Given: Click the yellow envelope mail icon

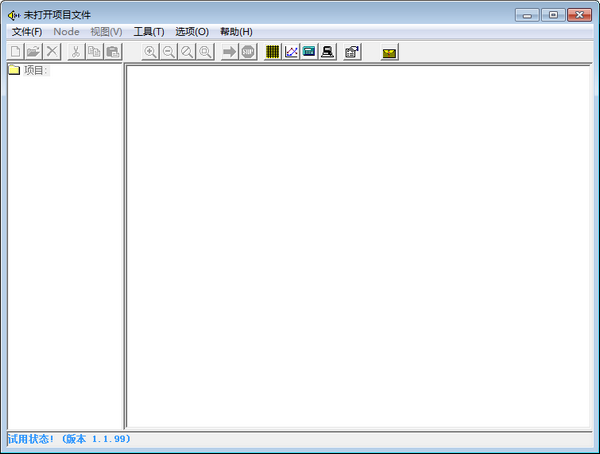Looking at the screenshot, I should click(389, 52).
